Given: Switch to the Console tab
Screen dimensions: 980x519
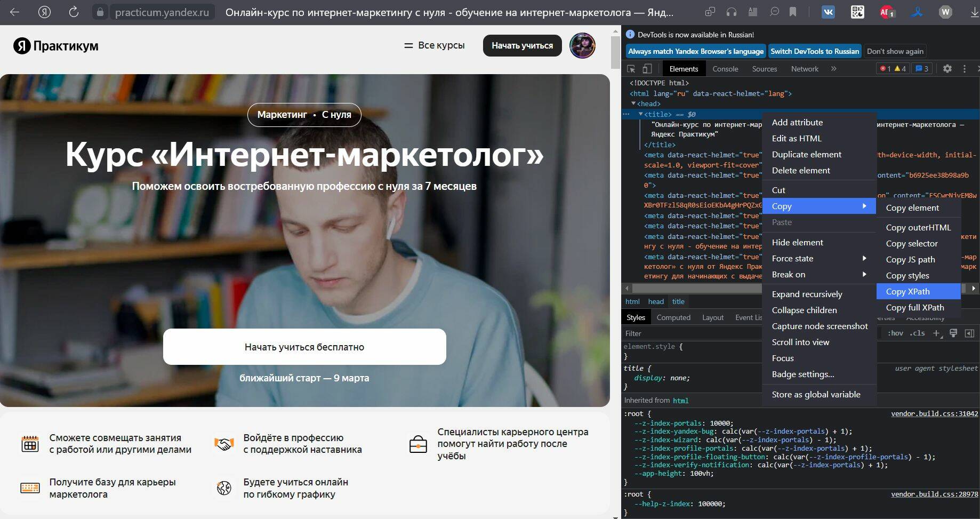Looking at the screenshot, I should point(725,69).
